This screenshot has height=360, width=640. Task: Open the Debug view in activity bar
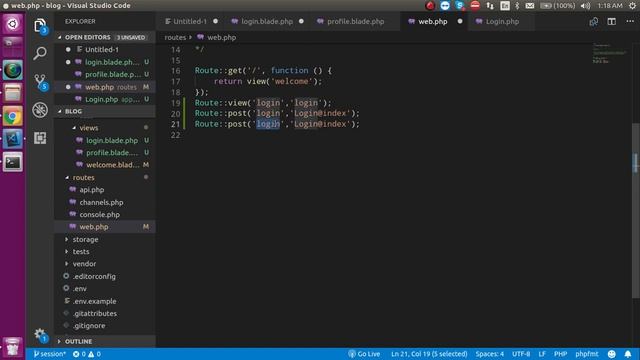[x=40, y=110]
